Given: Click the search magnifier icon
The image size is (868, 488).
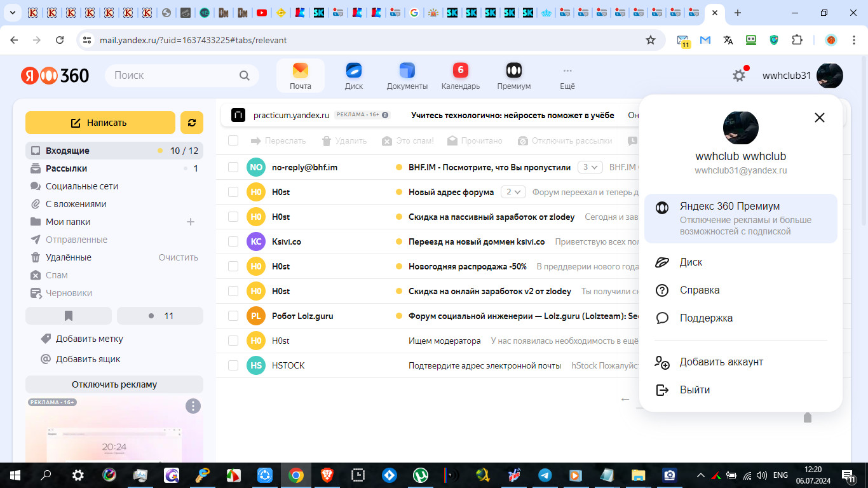Looking at the screenshot, I should (245, 76).
